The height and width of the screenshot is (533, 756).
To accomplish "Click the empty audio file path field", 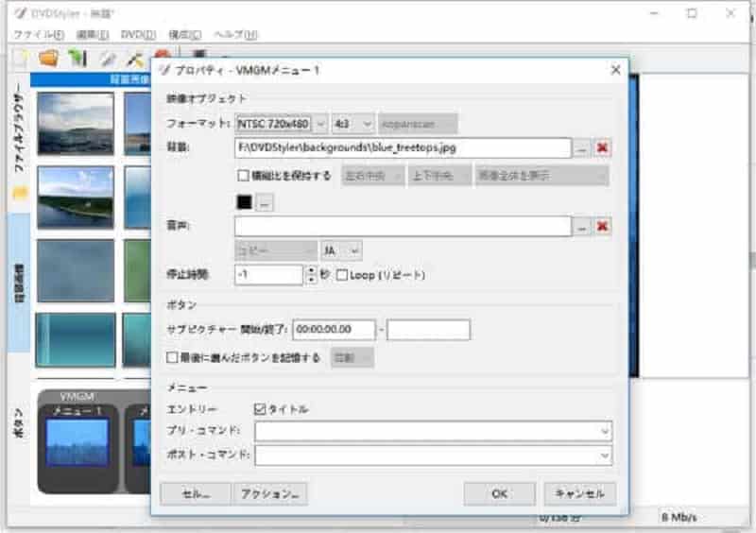I will pyautogui.click(x=403, y=227).
